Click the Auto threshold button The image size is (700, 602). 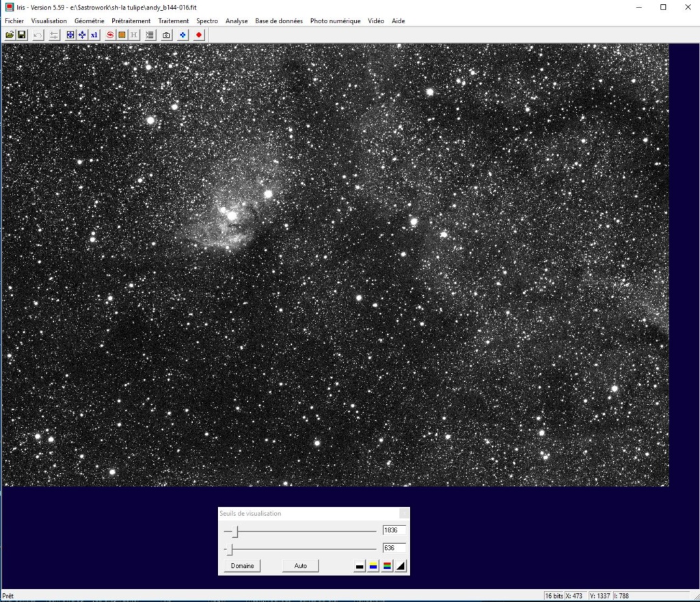(301, 566)
